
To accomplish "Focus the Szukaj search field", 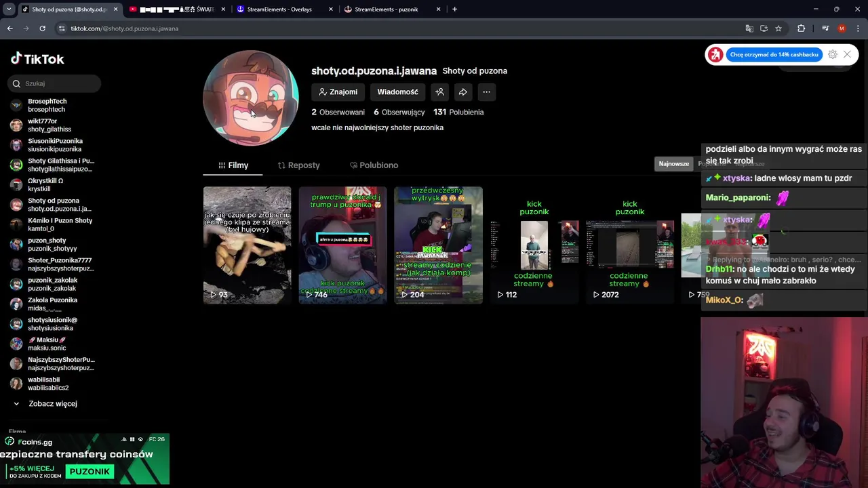I will click(x=55, y=83).
